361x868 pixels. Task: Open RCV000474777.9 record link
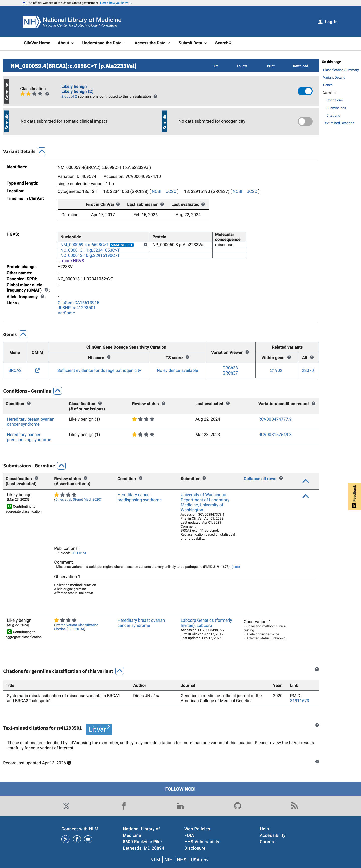pos(275,419)
